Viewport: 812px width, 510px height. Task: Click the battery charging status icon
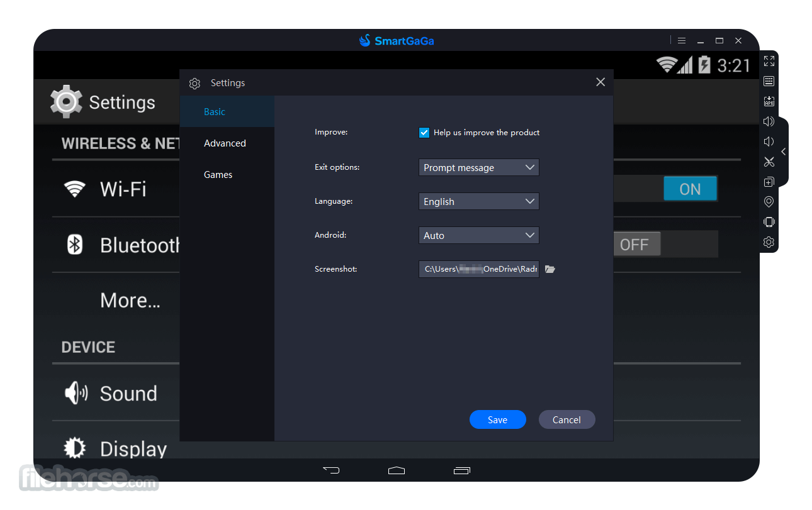pos(704,64)
